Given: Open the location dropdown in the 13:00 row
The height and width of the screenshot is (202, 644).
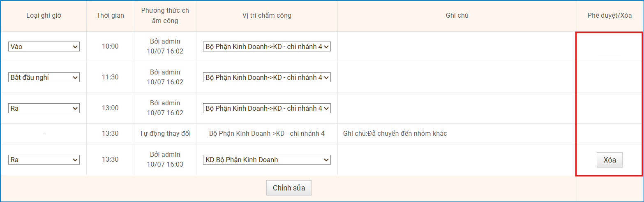Looking at the screenshot, I should [x=267, y=108].
